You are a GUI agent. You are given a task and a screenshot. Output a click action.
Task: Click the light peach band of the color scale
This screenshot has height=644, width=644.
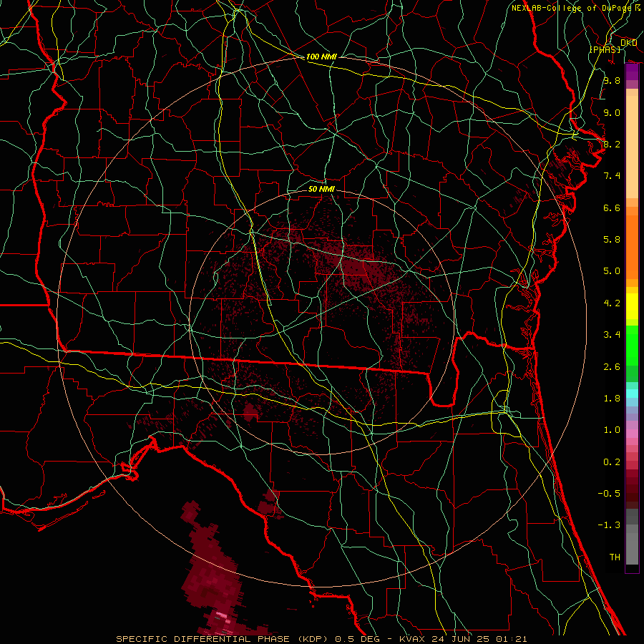(632, 147)
